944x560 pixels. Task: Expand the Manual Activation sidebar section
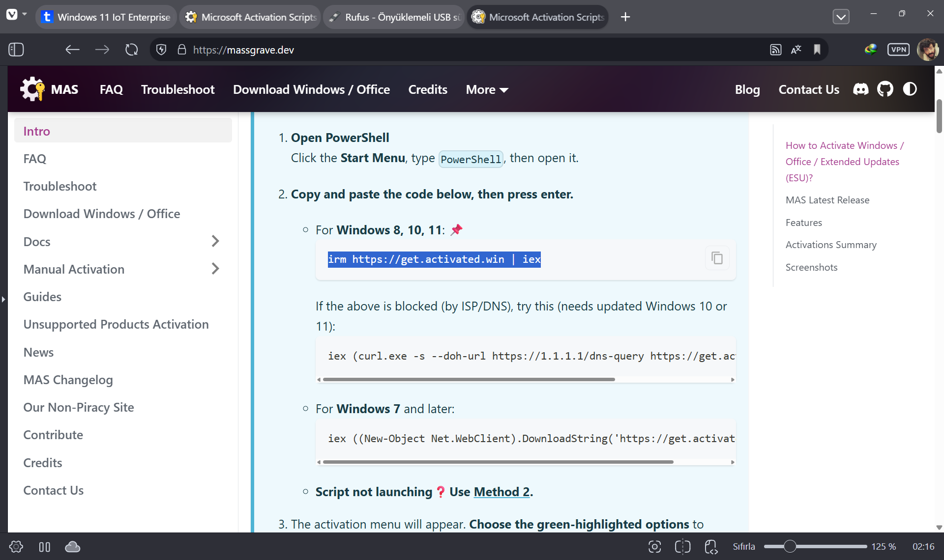pyautogui.click(x=215, y=269)
